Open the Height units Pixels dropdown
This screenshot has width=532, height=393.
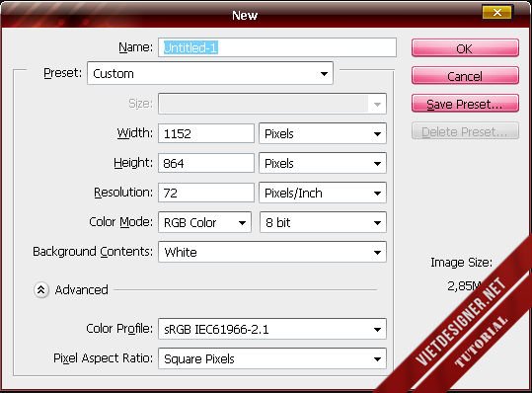[323, 163]
